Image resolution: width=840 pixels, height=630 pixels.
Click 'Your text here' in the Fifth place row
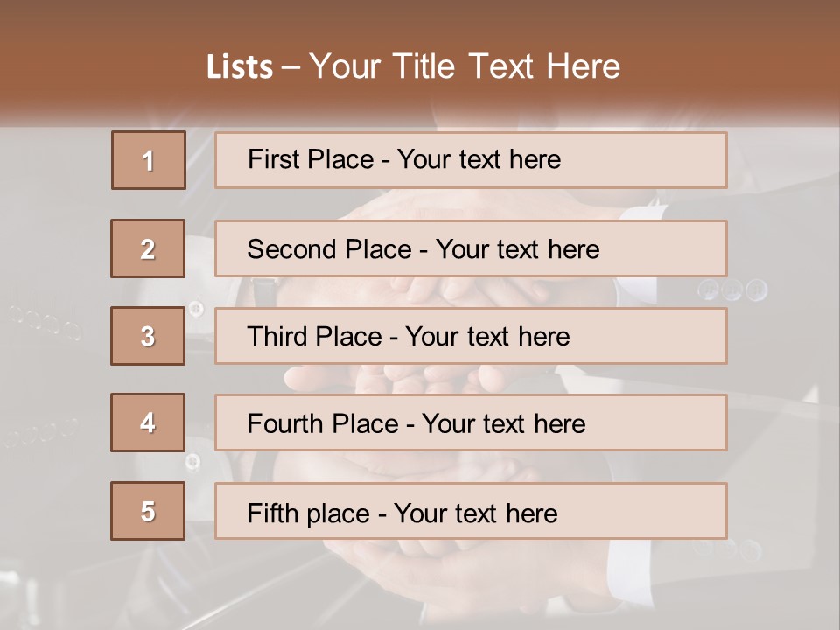(475, 513)
